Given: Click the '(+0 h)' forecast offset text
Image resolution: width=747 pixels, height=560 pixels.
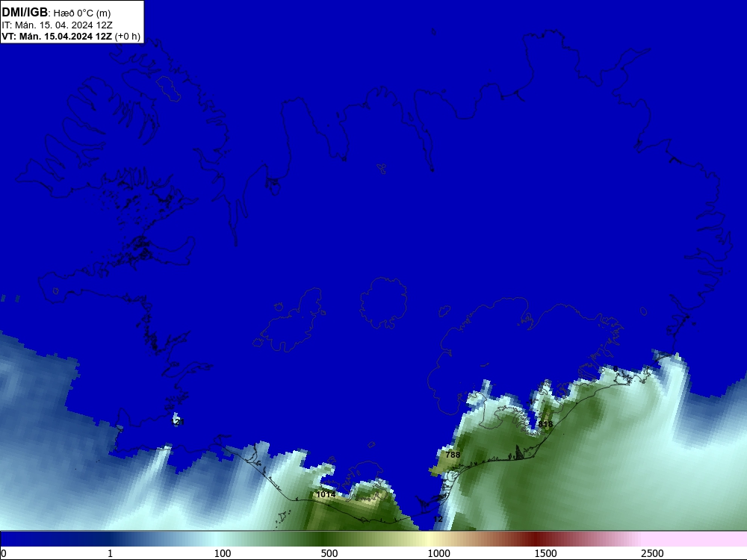Looking at the screenshot, I should (128, 37).
